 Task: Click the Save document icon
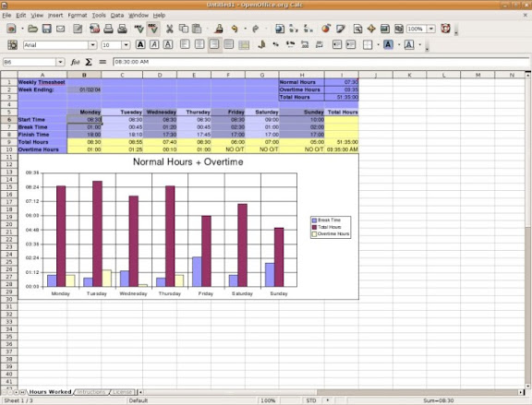[46, 29]
